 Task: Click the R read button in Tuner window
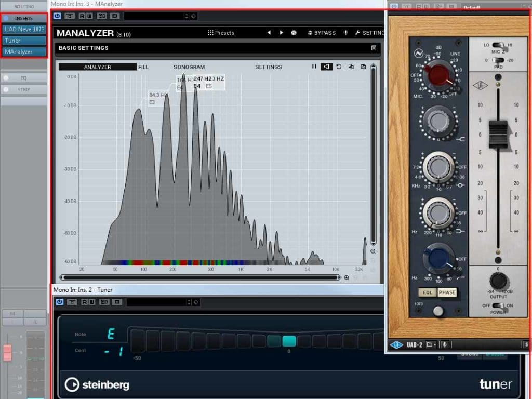pyautogui.click(x=84, y=302)
